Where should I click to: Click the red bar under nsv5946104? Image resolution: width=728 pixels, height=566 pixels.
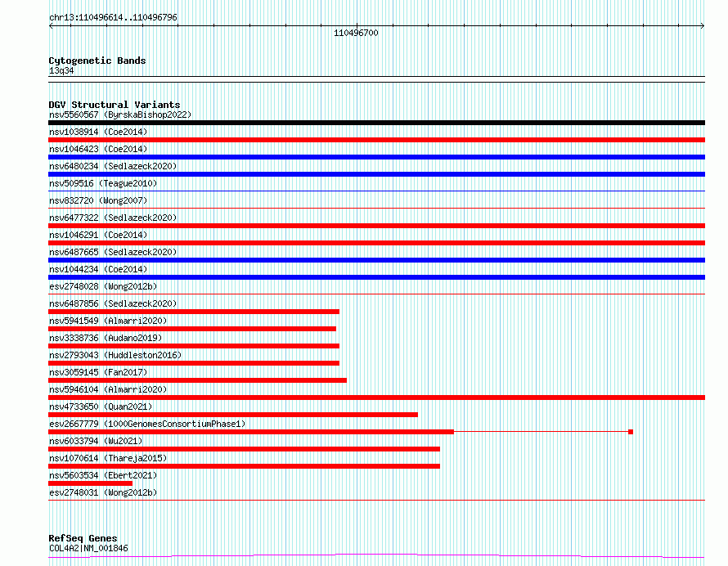tap(376, 398)
